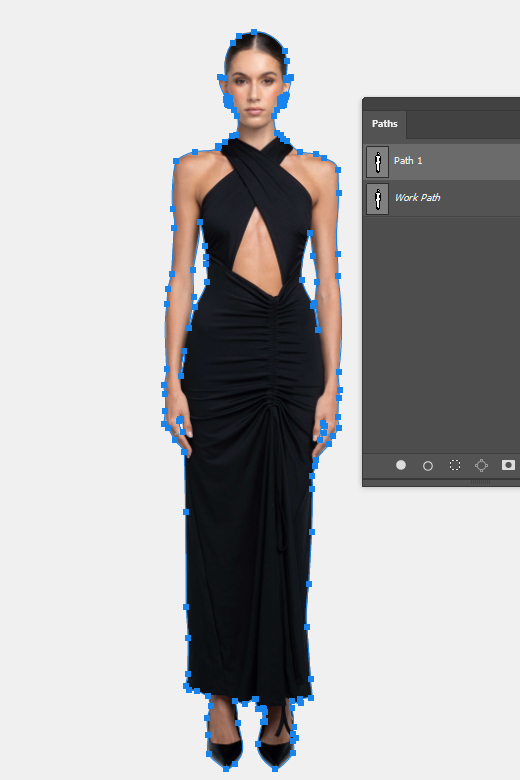Select the Path 1 row

coord(442,161)
